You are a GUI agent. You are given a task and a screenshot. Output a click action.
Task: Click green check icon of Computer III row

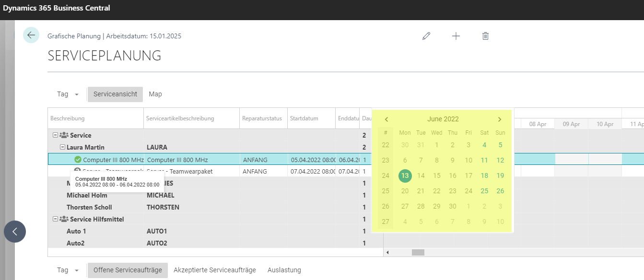tap(78, 160)
